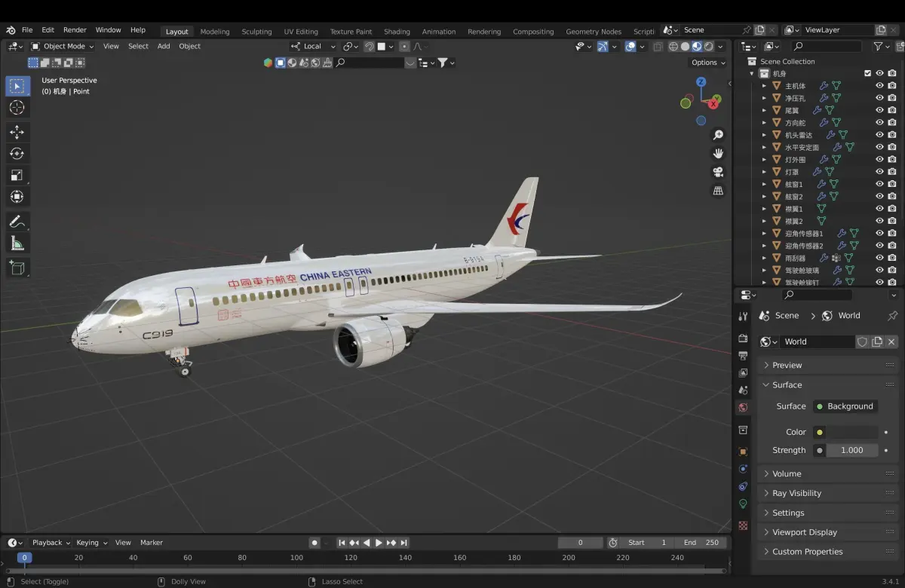The width and height of the screenshot is (905, 588).
Task: Open the Scene properties tab
Action: click(743, 390)
